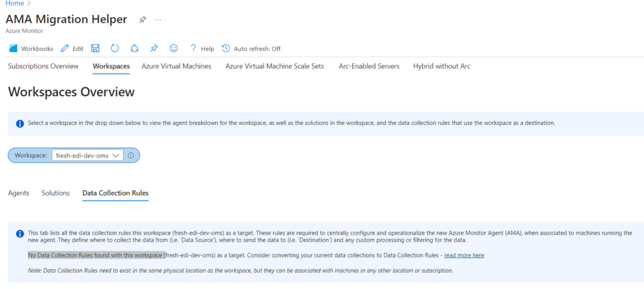Open Workbooks gallery from toolbar
This screenshot has height=289, width=644.
[x=31, y=48]
